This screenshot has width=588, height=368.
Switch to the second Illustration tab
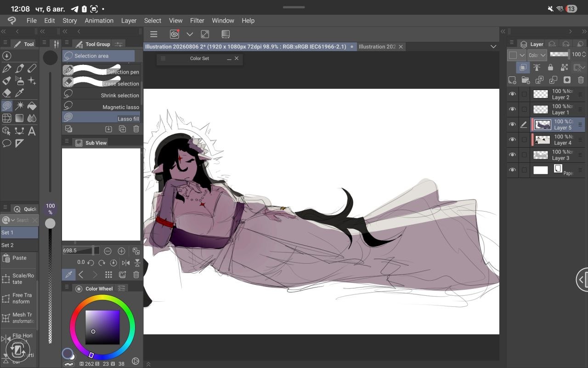click(377, 46)
